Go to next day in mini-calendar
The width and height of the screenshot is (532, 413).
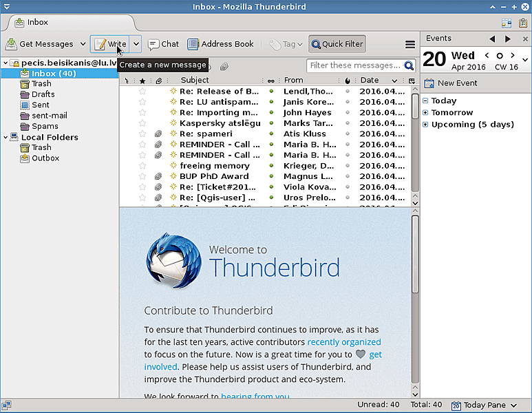513,55
